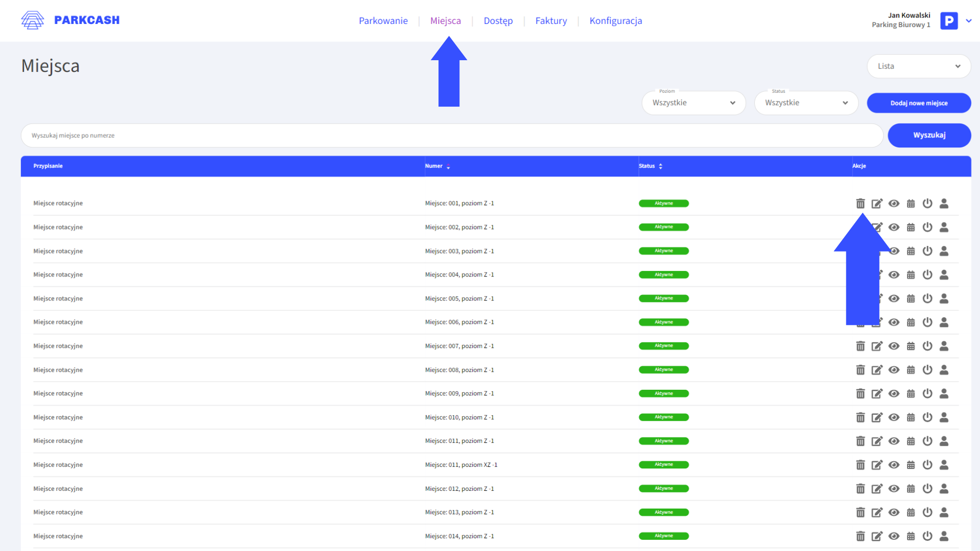Click trash icon for Miejsce 001
The width and height of the screenshot is (980, 551).
click(860, 204)
